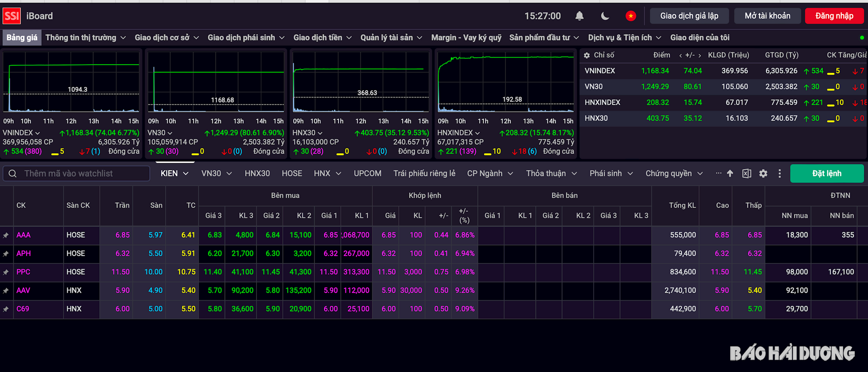The width and height of the screenshot is (868, 372).
Task: Pin the APH stock row
Action: coord(6,254)
